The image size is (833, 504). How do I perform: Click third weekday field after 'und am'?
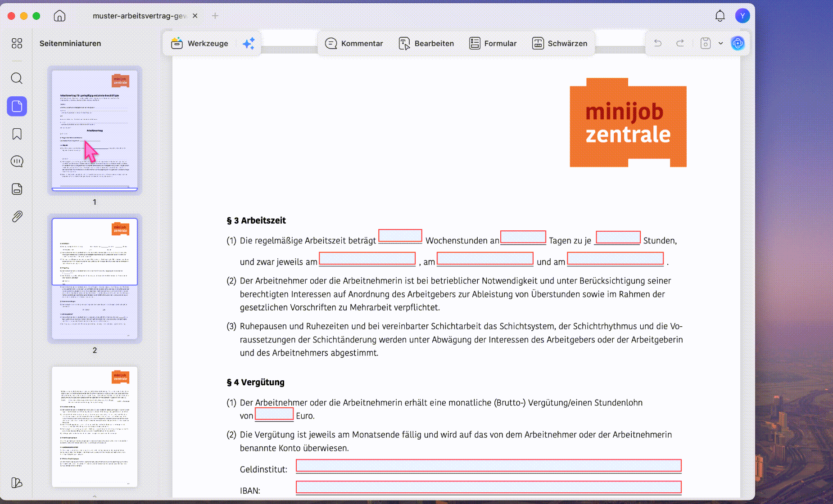click(x=615, y=259)
